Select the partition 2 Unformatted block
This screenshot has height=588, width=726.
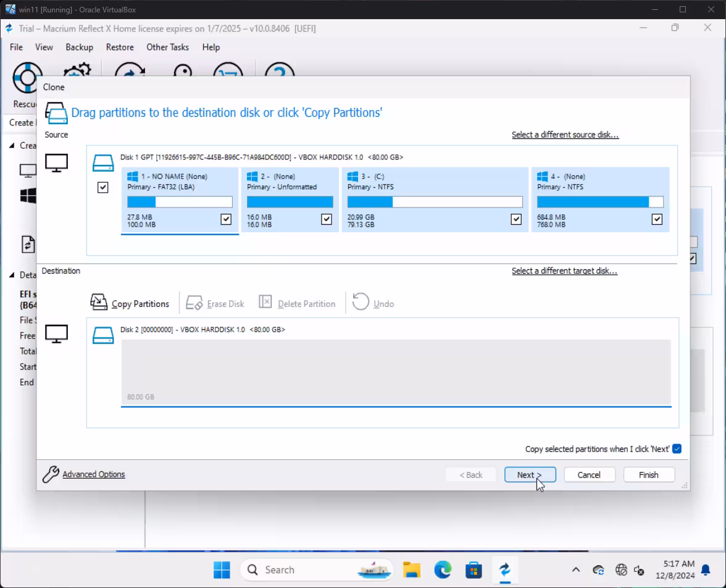tap(290, 199)
